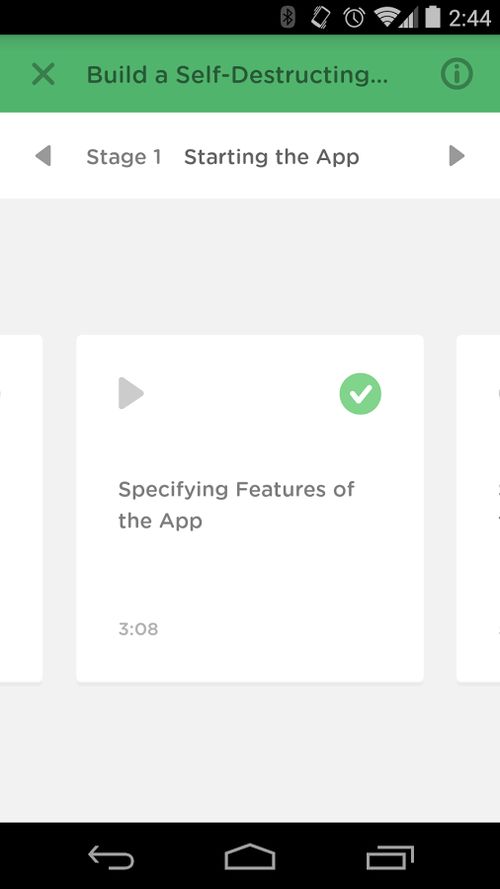Tap the alarm clock status icon

(x=354, y=18)
